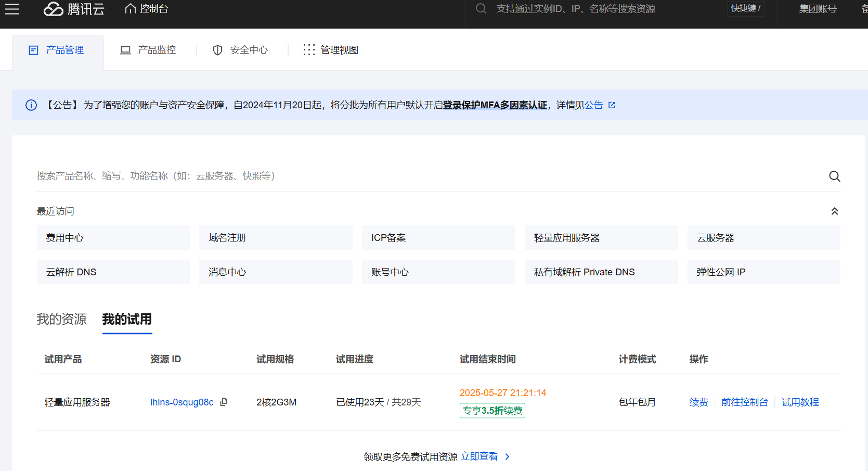
Task: Switch to the 产品管理 tab
Action: (x=58, y=52)
